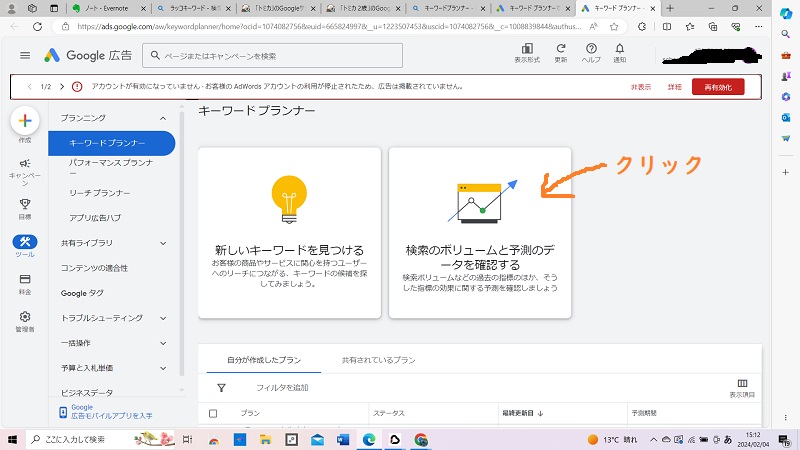Select the ツール wrench icon
Image resolution: width=800 pixels, height=450 pixels.
[25, 241]
